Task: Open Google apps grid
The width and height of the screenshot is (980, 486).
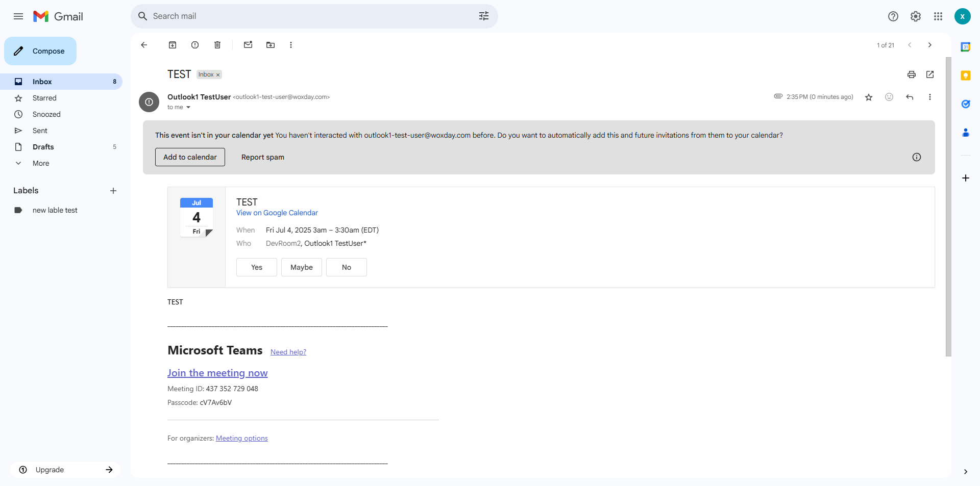Action: coord(938,16)
